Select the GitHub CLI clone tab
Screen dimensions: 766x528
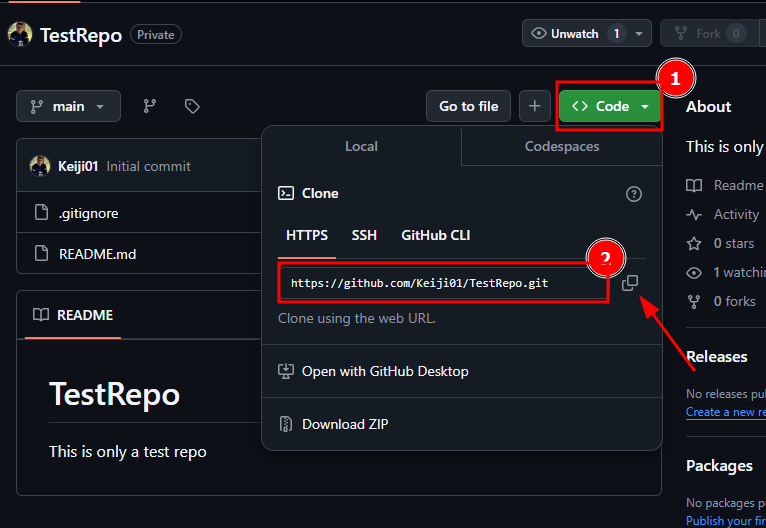point(435,235)
